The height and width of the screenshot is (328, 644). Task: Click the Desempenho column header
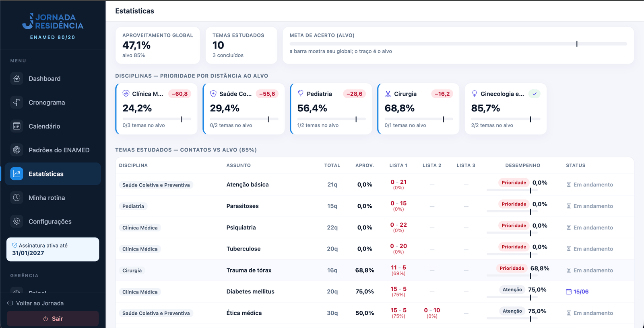coord(522,165)
